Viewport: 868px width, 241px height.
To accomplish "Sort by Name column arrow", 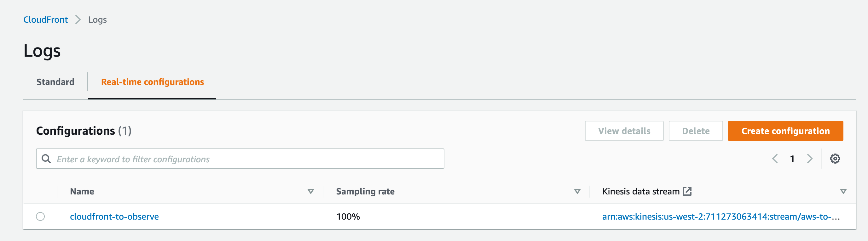I will (x=311, y=192).
